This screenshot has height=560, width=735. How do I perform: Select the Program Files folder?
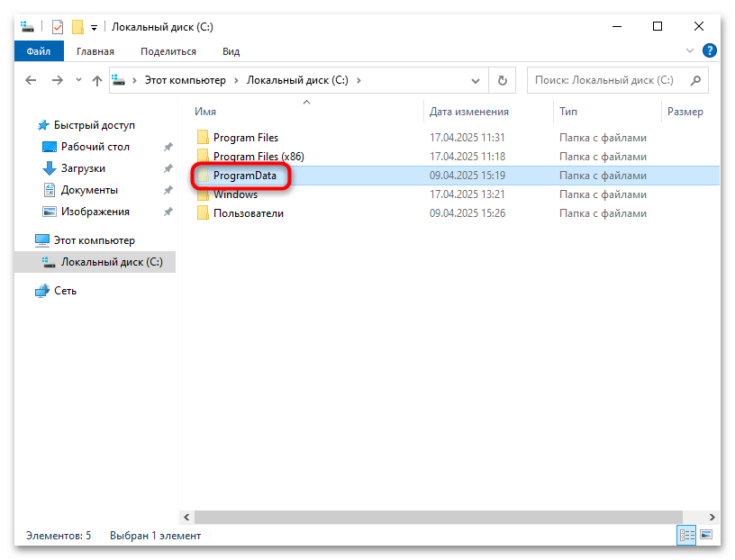(x=246, y=138)
